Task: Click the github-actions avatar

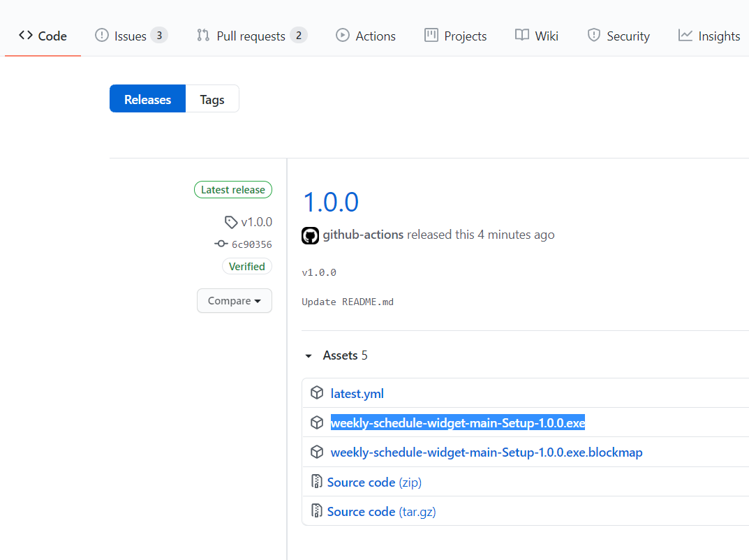Action: 310,235
